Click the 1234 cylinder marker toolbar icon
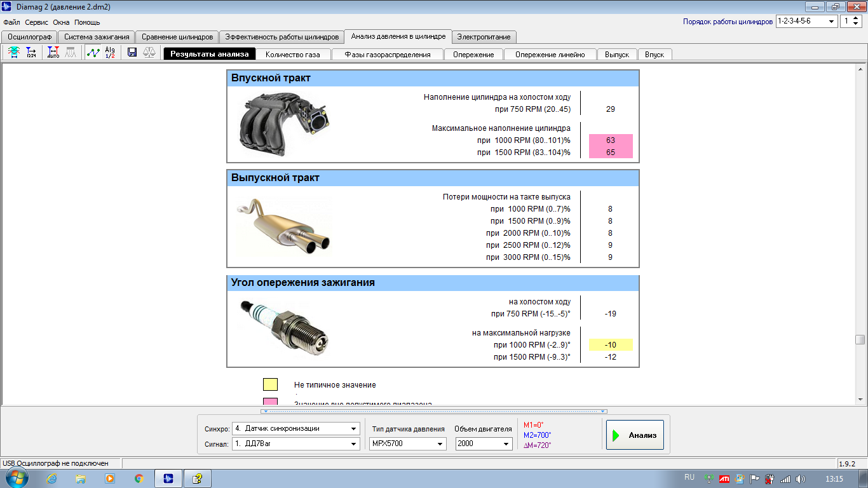 tap(31, 53)
